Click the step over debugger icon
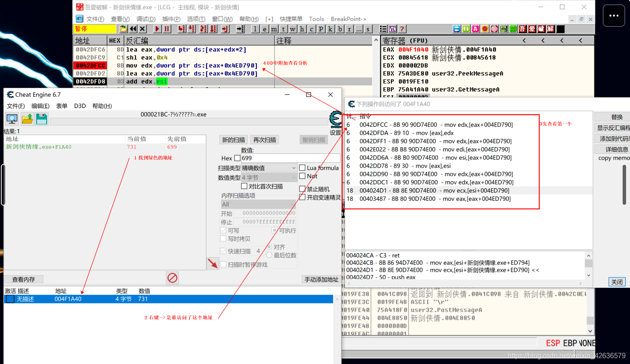630x364 pixels. (x=191, y=29)
